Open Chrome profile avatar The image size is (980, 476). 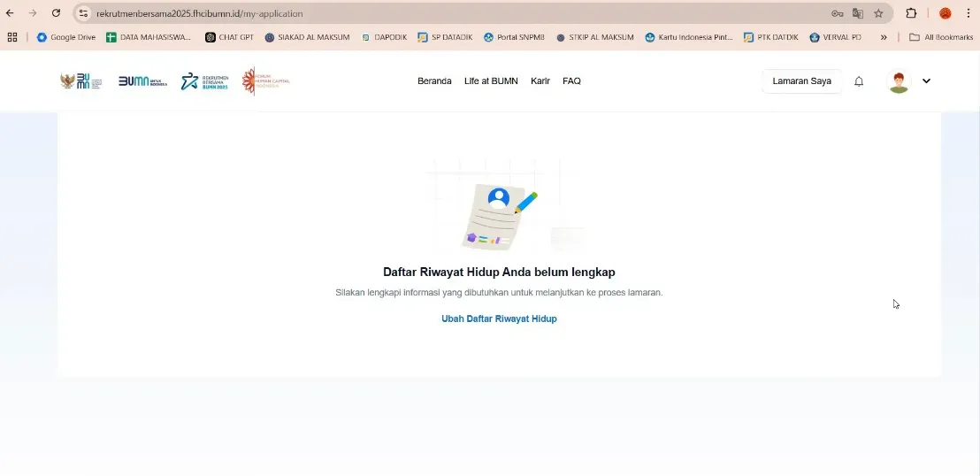945,13
